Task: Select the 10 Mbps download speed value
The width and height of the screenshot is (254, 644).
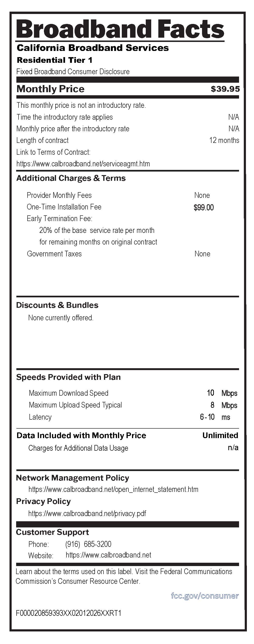Action: coord(222,393)
